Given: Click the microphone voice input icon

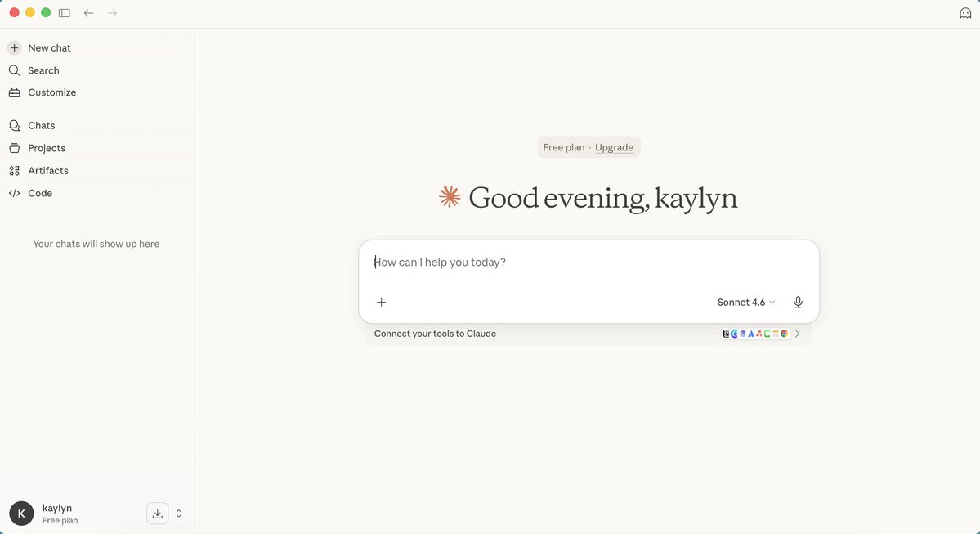Looking at the screenshot, I should tap(798, 302).
